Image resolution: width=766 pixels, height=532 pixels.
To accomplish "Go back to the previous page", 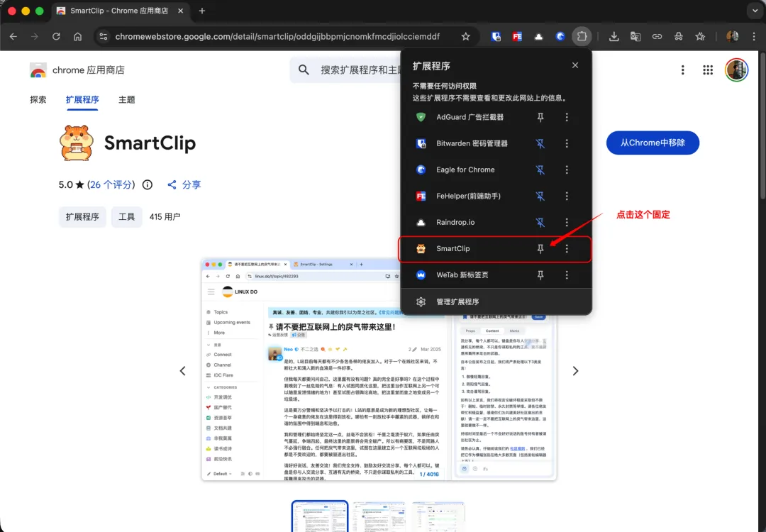I will [13, 36].
